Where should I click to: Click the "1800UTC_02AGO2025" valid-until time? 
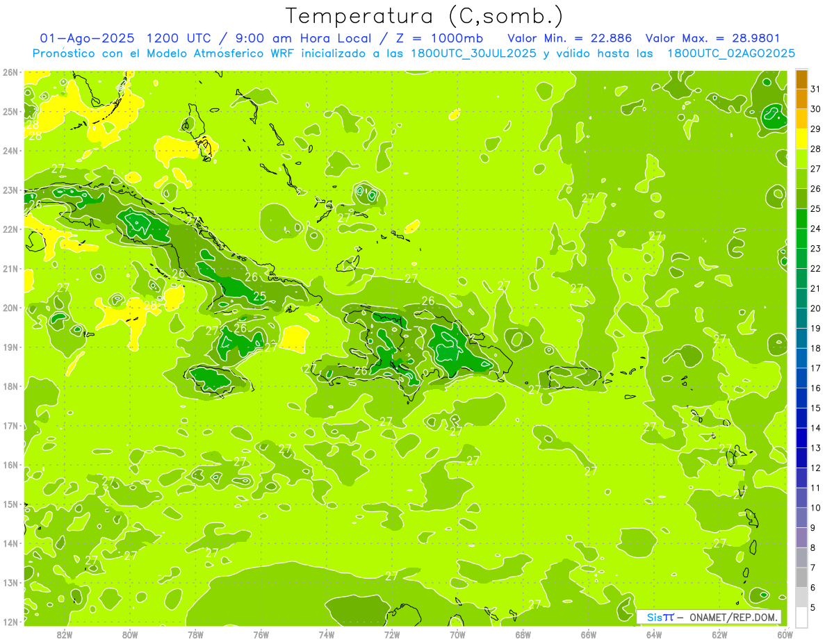[x=731, y=53]
